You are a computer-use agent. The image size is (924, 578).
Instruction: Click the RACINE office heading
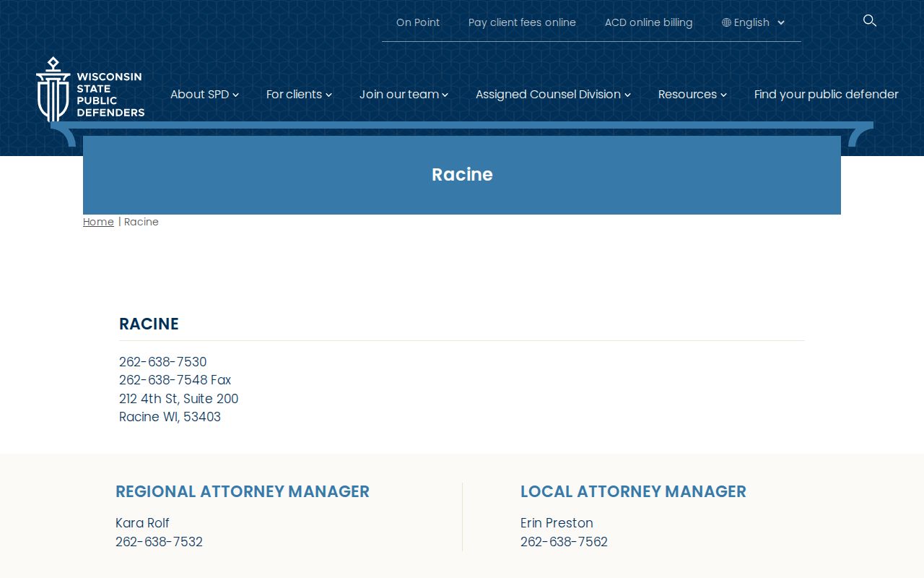click(x=149, y=324)
